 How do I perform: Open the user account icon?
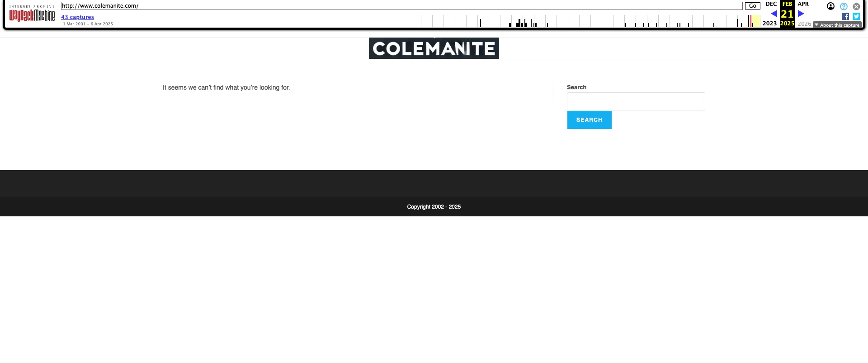click(x=830, y=6)
